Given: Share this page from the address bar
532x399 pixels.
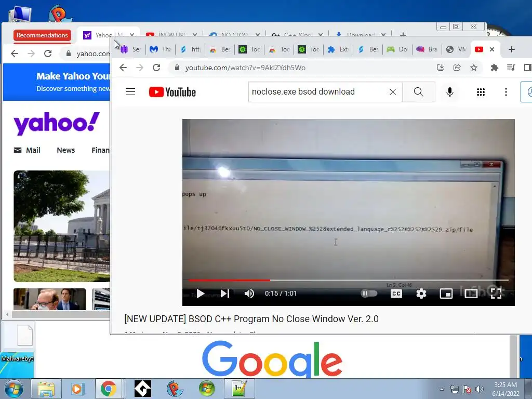Looking at the screenshot, I should [457, 68].
